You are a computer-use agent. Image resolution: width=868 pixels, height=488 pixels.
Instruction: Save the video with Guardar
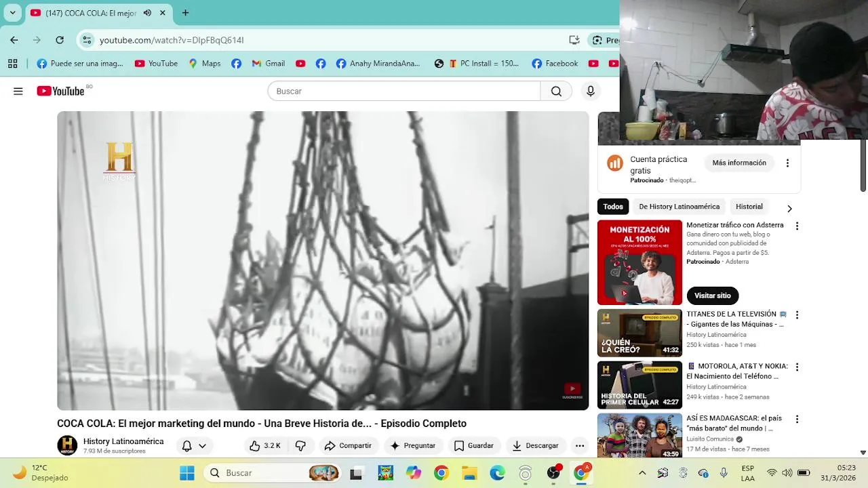[x=473, y=445]
